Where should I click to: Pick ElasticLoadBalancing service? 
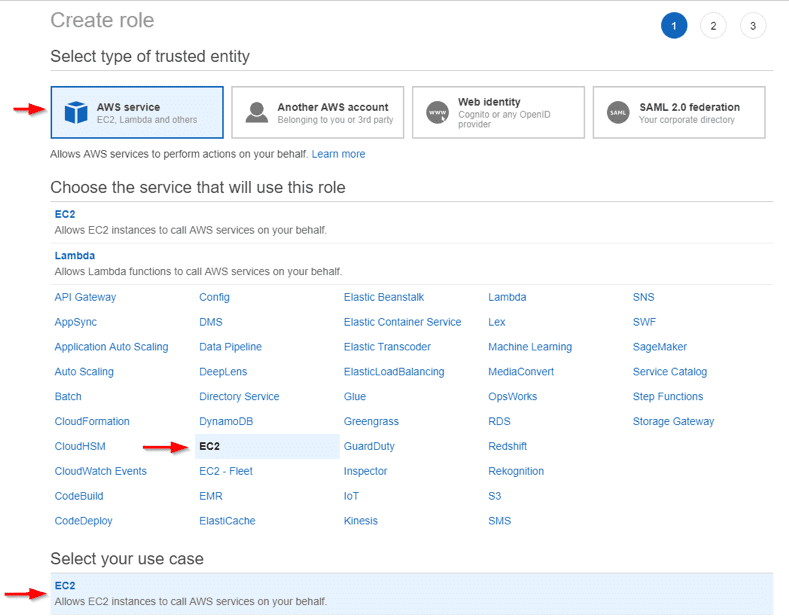coord(394,372)
